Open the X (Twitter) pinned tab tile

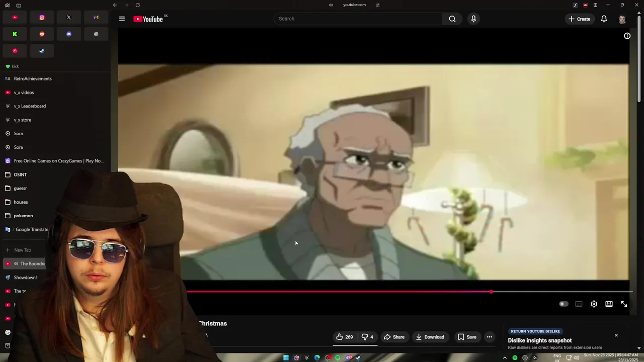tap(69, 17)
